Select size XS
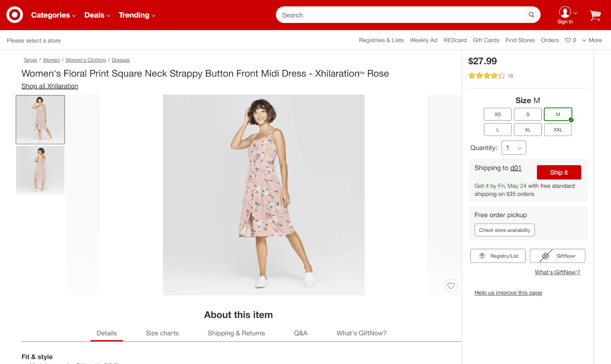 497,114
